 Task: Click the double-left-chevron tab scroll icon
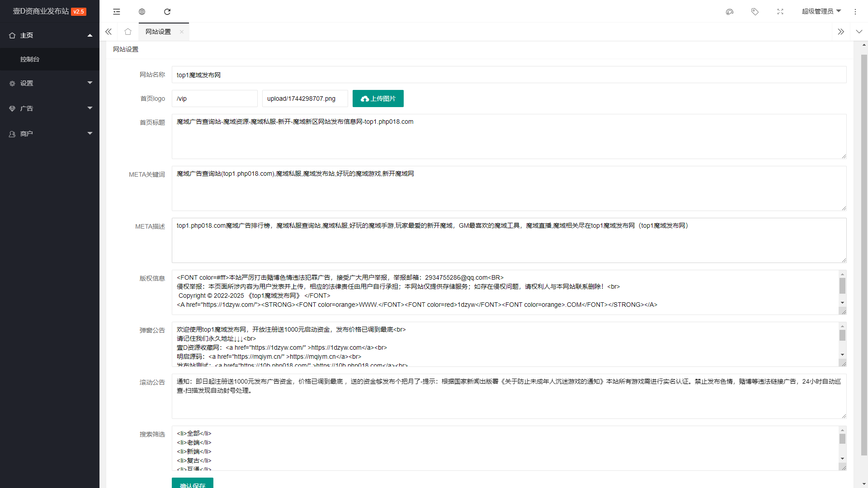click(108, 32)
